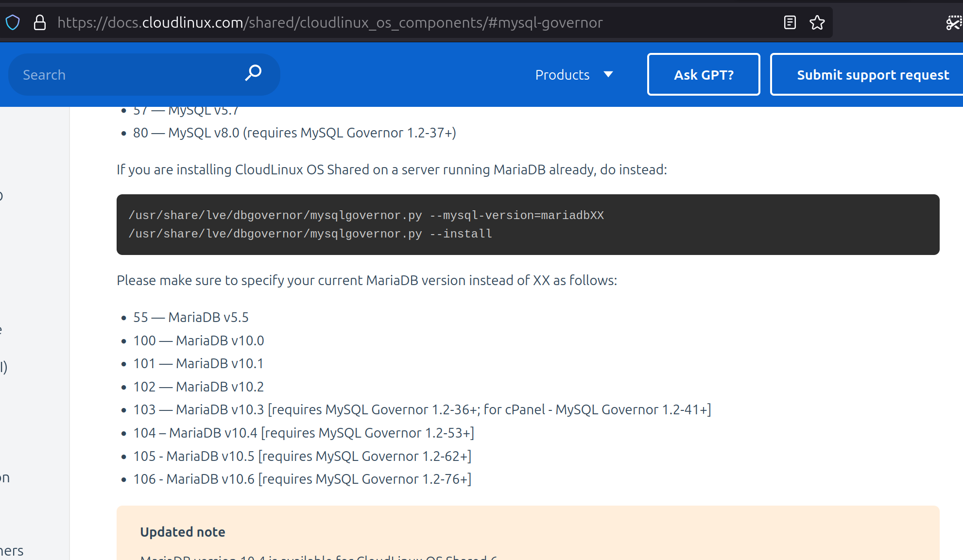Click the magnifier search icon
The image size is (963, 560).
pyautogui.click(x=253, y=74)
